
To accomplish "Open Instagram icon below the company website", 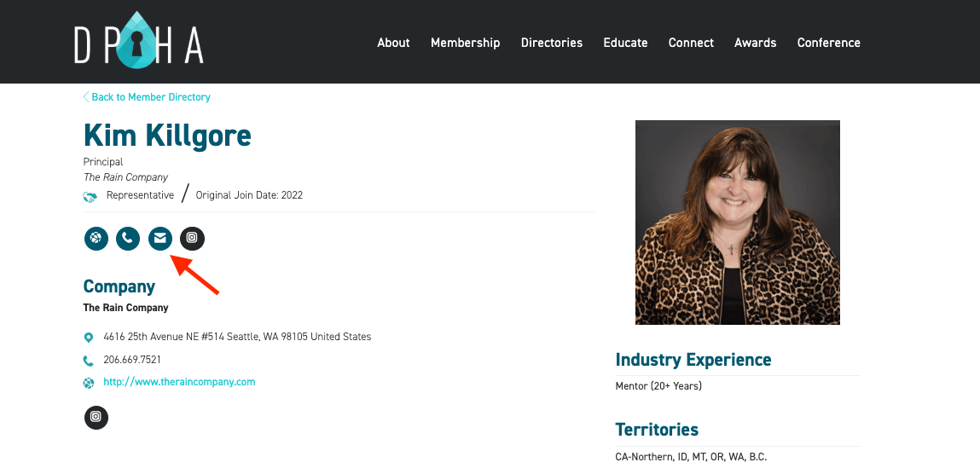I will pos(96,417).
